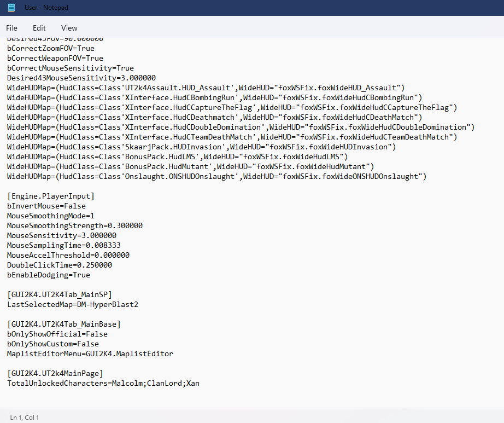Click the bEnableDodging=True line

48,275
